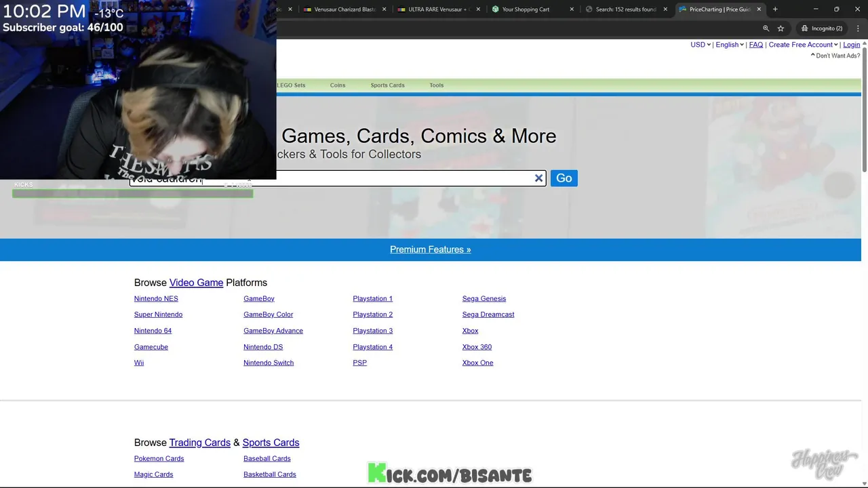Image resolution: width=868 pixels, height=488 pixels.
Task: Open the GameBoy platform link
Action: (x=259, y=299)
